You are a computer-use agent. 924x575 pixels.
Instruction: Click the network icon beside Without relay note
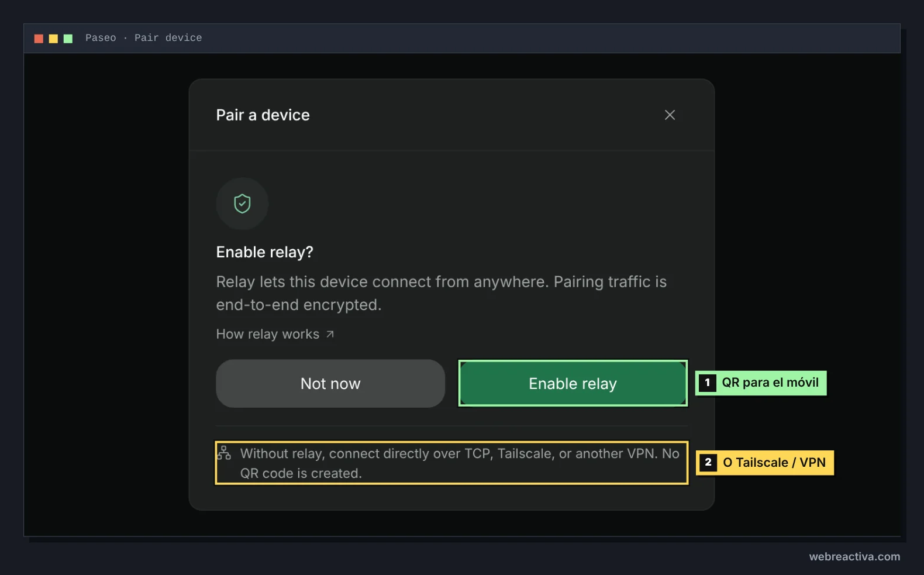224,453
